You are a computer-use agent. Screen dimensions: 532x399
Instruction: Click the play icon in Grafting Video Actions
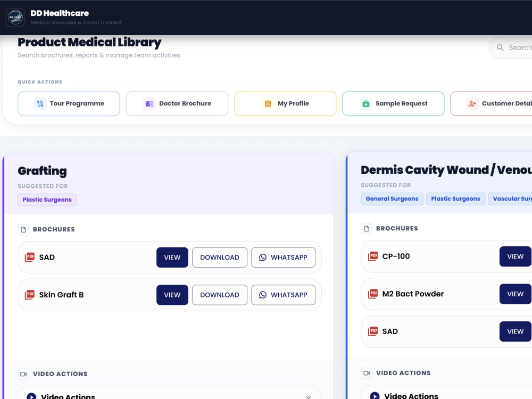[x=31, y=396]
